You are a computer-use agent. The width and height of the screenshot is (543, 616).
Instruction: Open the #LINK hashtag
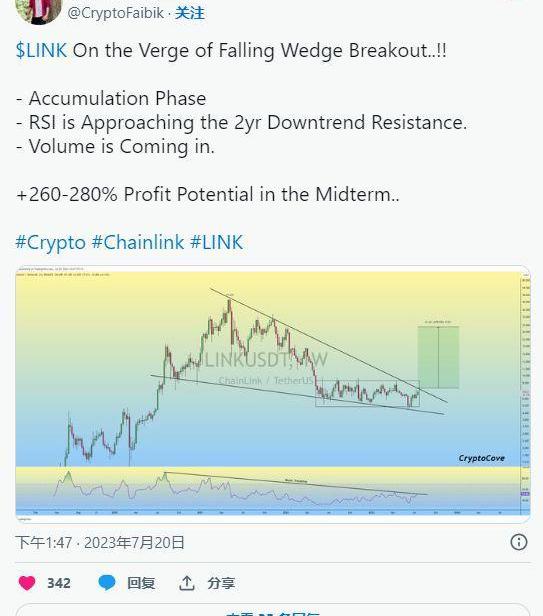coord(216,242)
